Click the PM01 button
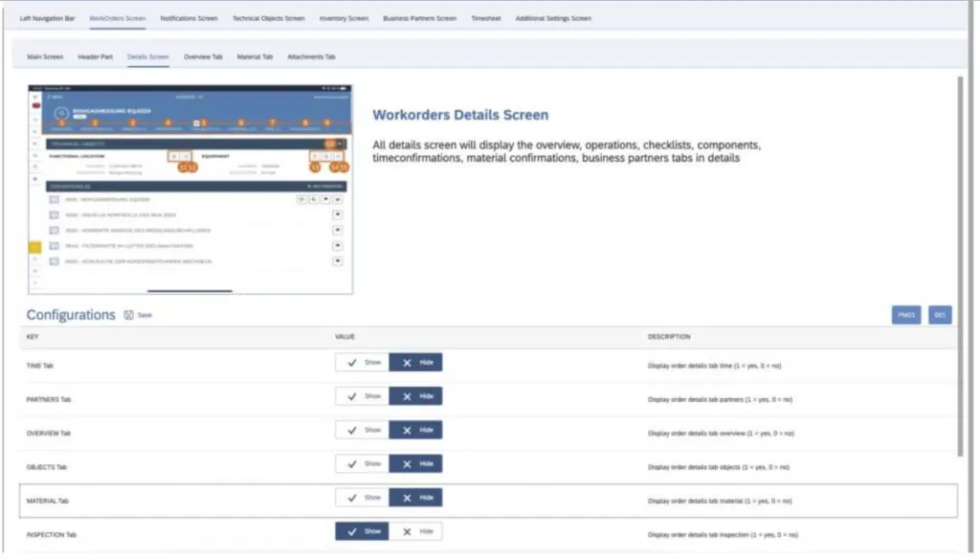Viewport: 980px width, 560px height. [x=906, y=315]
